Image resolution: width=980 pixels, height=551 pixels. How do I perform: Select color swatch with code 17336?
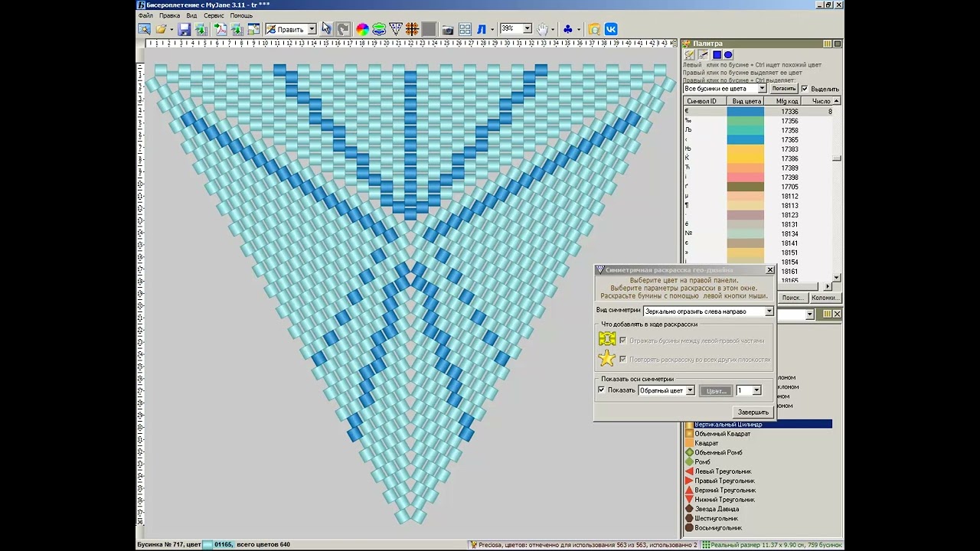(x=745, y=112)
